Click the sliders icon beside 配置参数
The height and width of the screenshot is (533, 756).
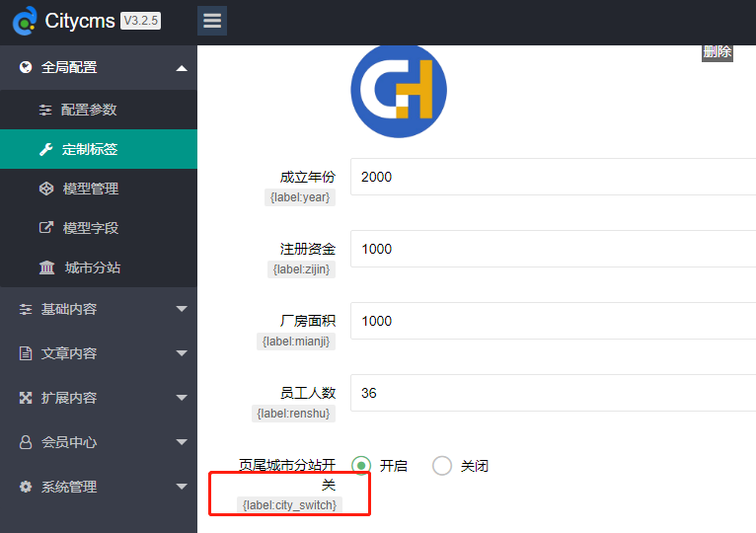pyautogui.click(x=45, y=110)
